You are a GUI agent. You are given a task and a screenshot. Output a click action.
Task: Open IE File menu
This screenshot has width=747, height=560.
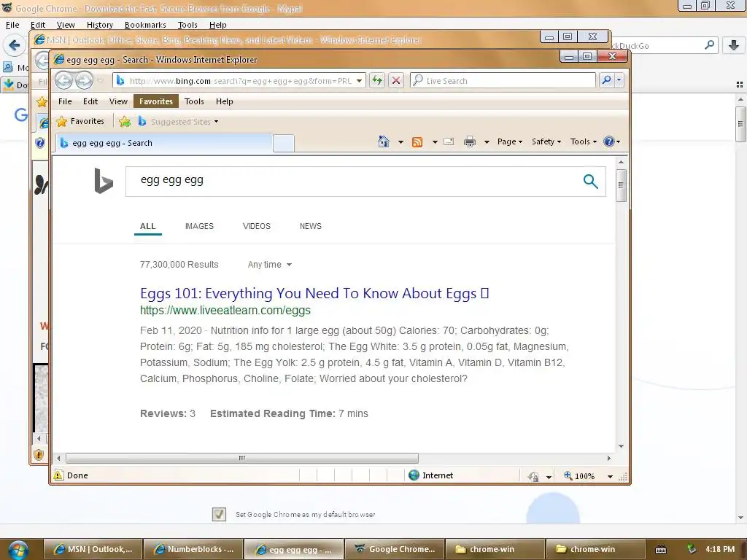[x=65, y=101]
